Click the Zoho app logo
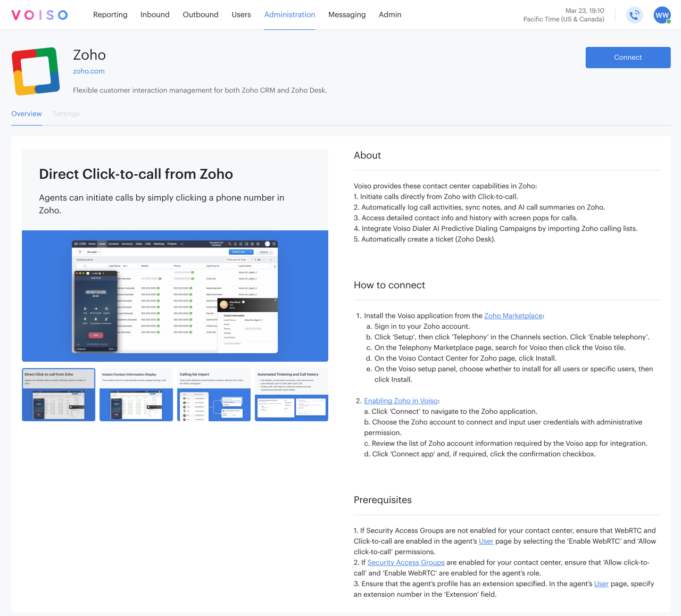This screenshot has width=681, height=616. click(x=36, y=71)
